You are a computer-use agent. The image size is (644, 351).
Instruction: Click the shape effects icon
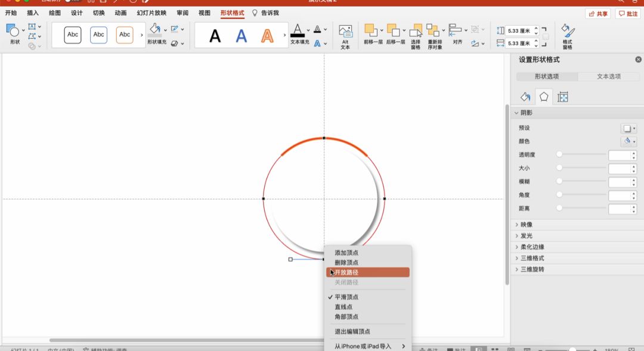(x=175, y=43)
